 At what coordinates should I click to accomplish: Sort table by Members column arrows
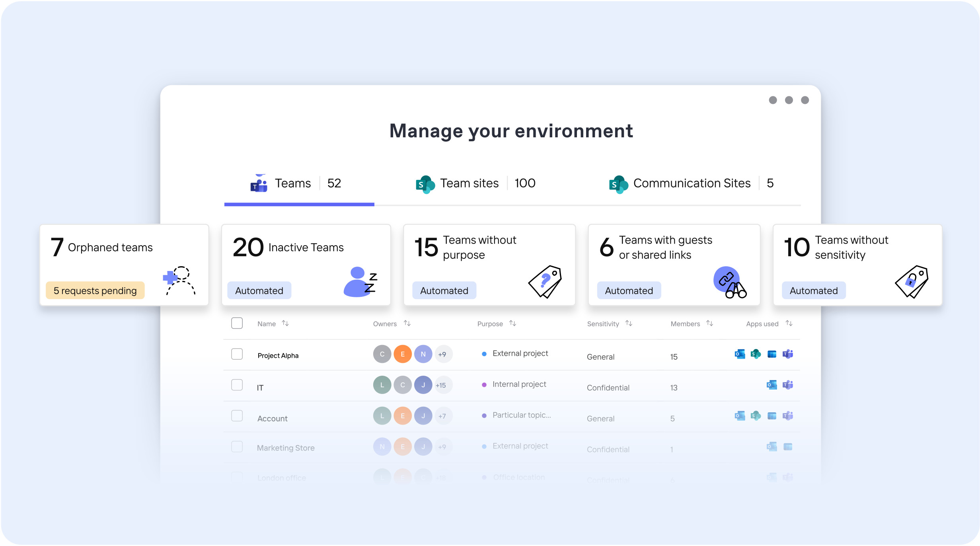tap(709, 324)
